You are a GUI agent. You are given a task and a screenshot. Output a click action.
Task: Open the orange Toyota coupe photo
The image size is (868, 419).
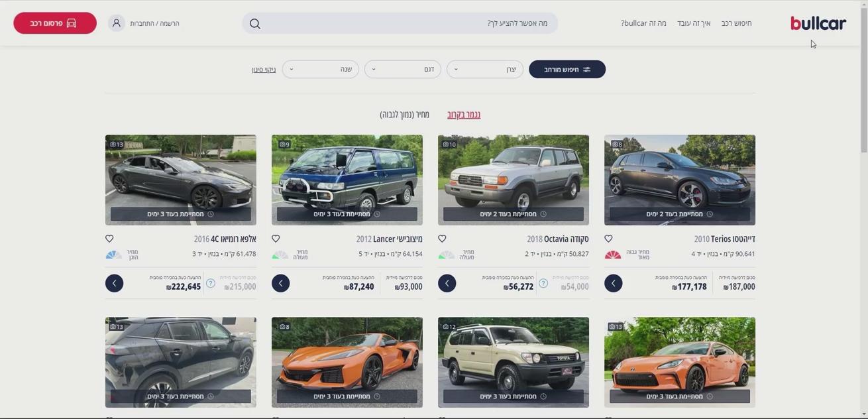pyautogui.click(x=680, y=362)
